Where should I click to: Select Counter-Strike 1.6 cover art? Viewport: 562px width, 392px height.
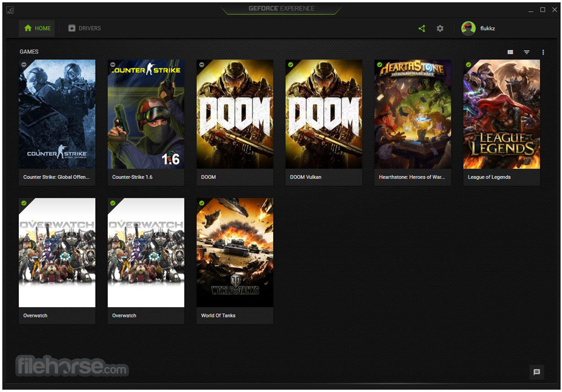click(146, 114)
